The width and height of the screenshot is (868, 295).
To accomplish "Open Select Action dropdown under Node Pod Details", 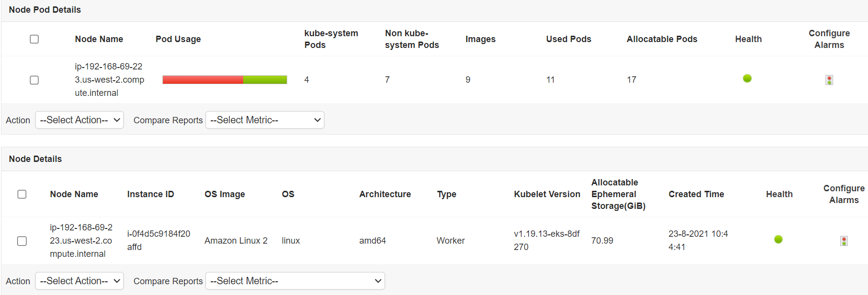I will (79, 120).
